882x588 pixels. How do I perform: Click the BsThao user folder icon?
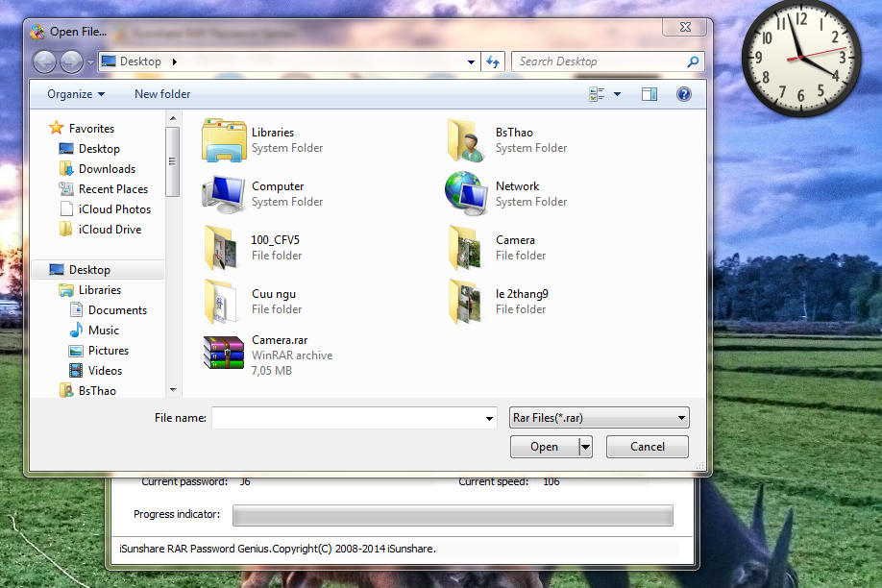[x=468, y=140]
